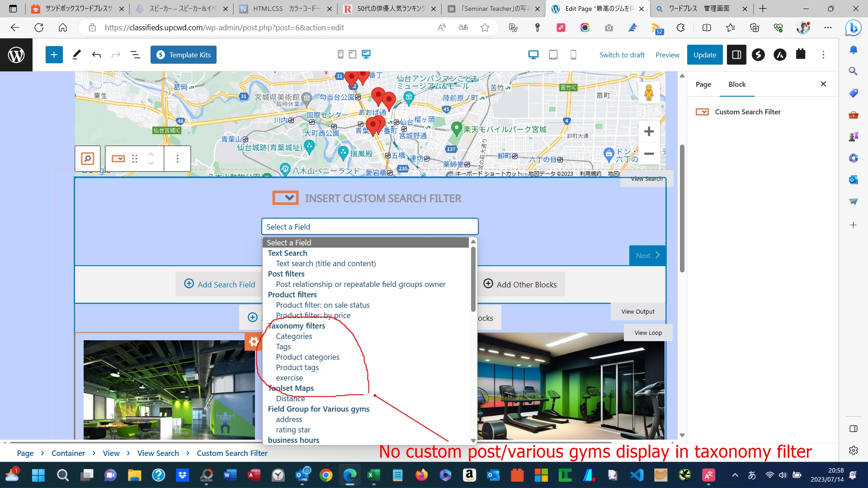Switch to tablet device preview
Screen dimensions: 868x488
click(553, 55)
